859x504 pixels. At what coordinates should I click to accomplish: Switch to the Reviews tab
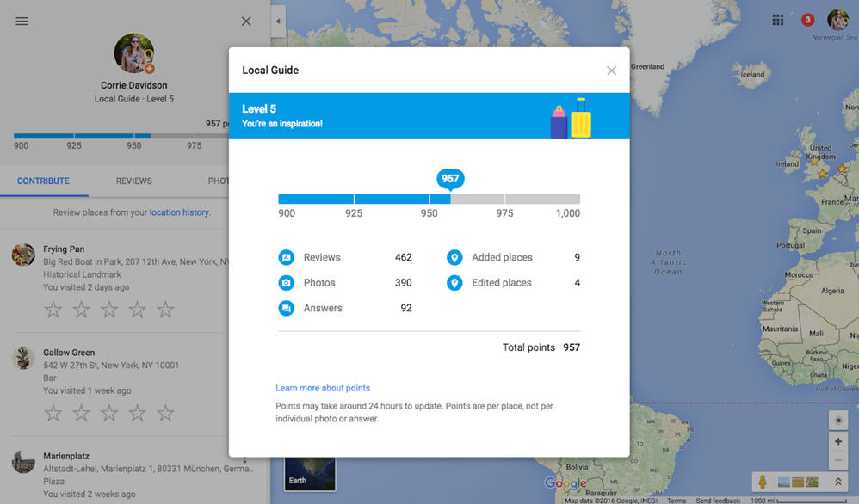point(133,181)
